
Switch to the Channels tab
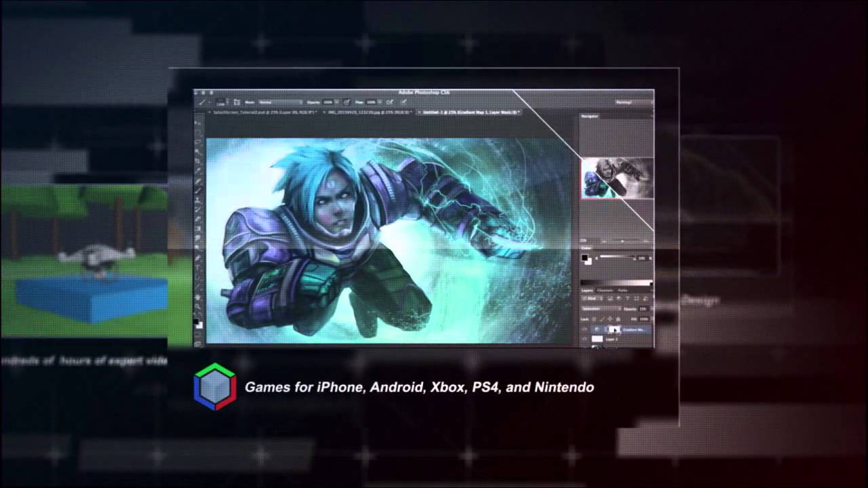point(605,291)
